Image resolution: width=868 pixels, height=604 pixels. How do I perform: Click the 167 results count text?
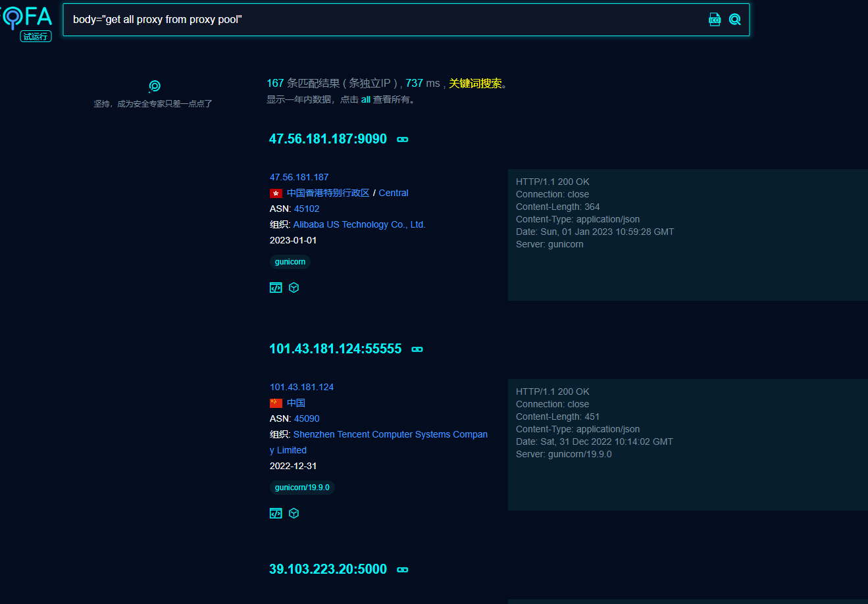(275, 84)
